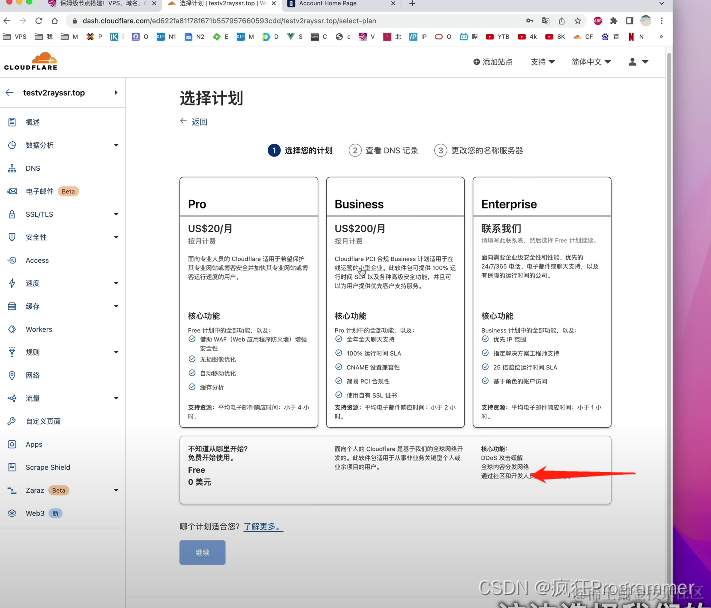Expand the 安全性 security arrow
The height and width of the screenshot is (608, 711).
coord(116,237)
